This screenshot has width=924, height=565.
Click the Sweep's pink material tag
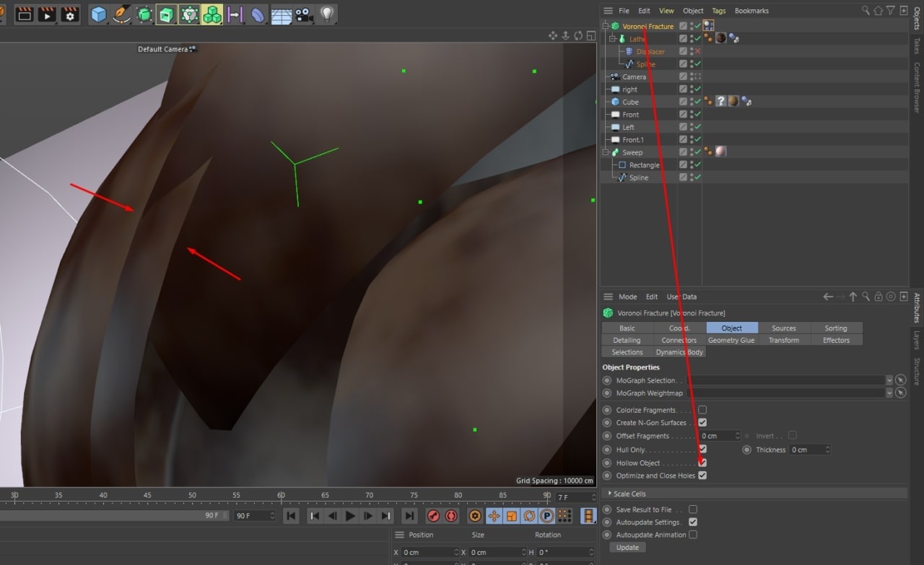720,152
